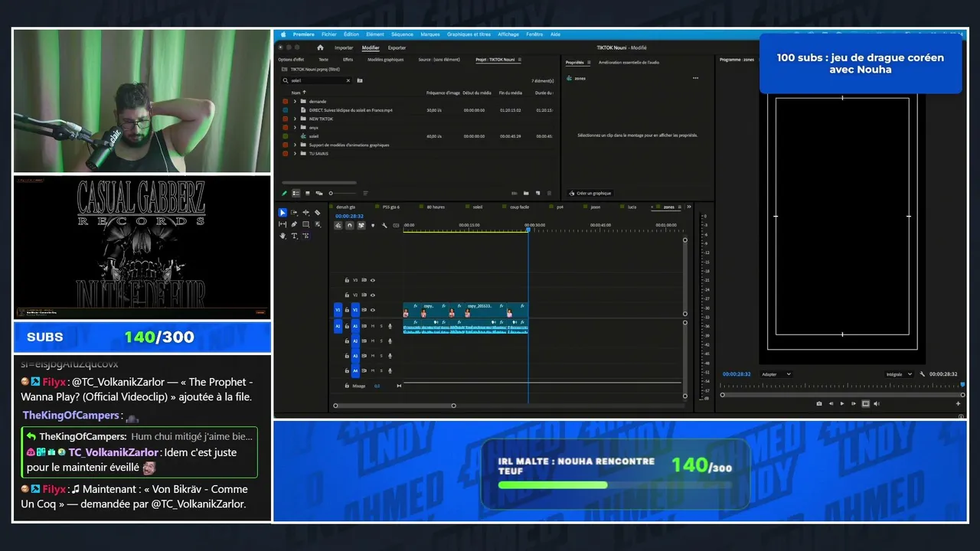Screen dimensions: 980x551
Task: Create a new bin from project panel footer
Action: (x=527, y=193)
